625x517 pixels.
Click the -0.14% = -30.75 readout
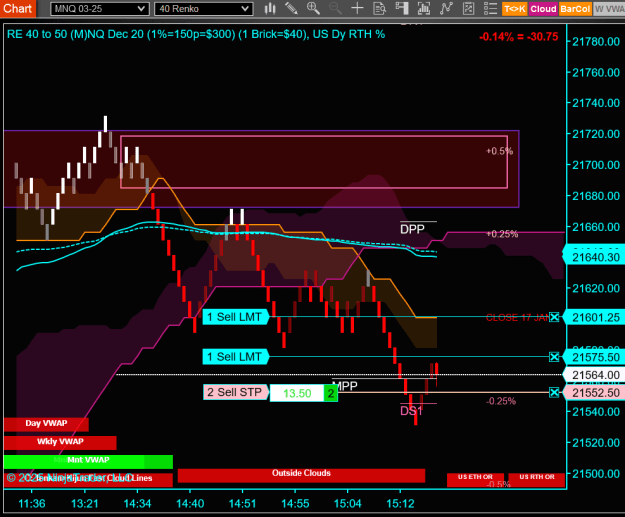tap(519, 37)
